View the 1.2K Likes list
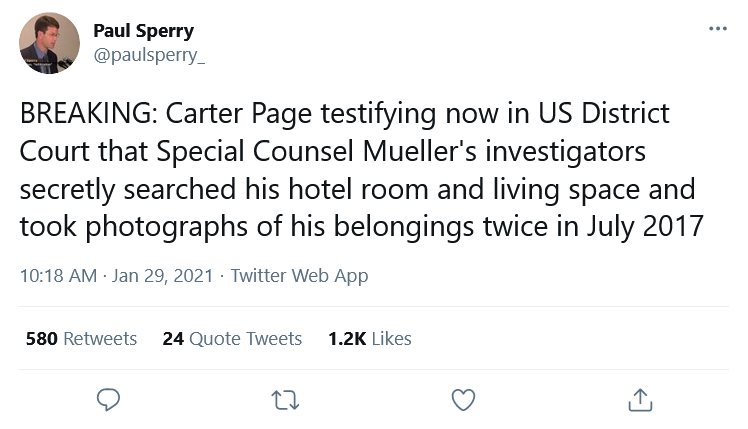The height and width of the screenshot is (429, 748). coord(370,339)
